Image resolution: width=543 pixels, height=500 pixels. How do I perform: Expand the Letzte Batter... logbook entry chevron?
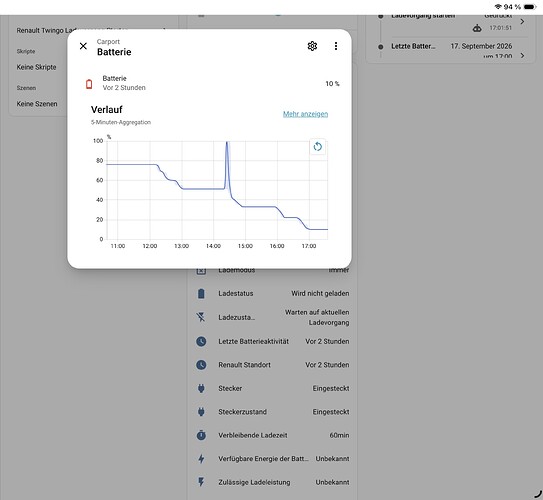(x=522, y=55)
